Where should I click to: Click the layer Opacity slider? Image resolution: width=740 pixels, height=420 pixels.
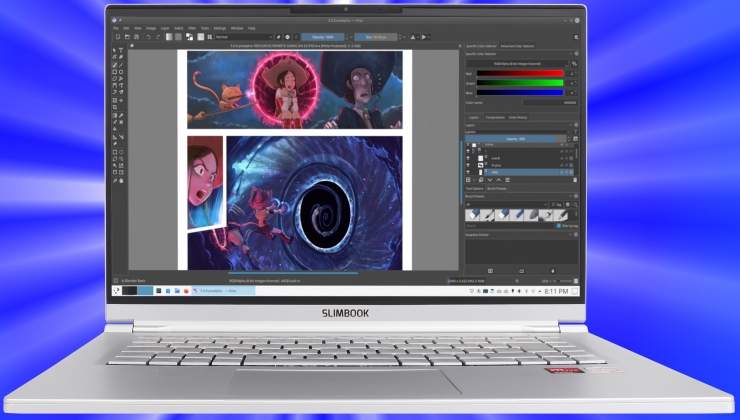click(x=515, y=139)
